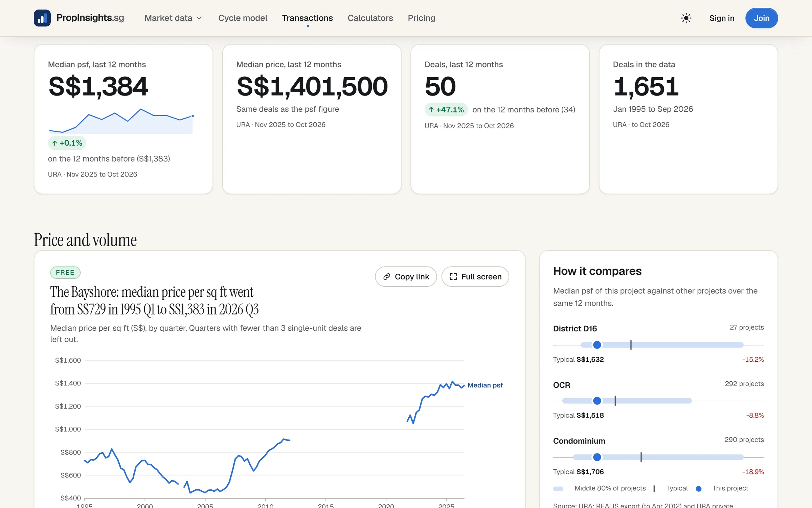Open the Pricing page
Image resolution: width=812 pixels, height=508 pixels.
pos(421,18)
